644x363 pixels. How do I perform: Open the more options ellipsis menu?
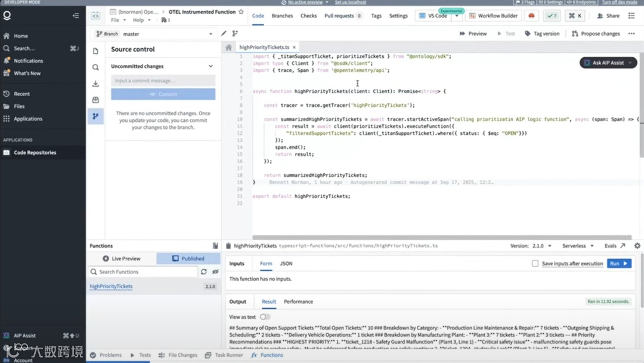coord(631,33)
